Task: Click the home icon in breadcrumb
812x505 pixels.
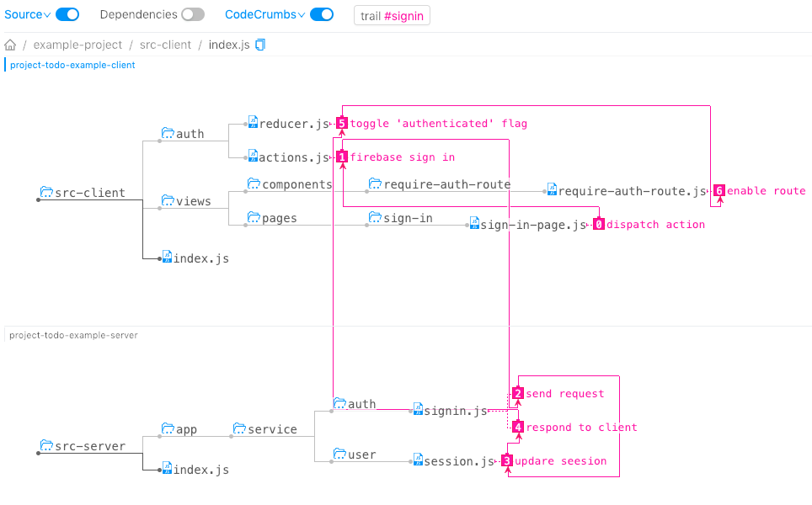Action: [x=10, y=45]
